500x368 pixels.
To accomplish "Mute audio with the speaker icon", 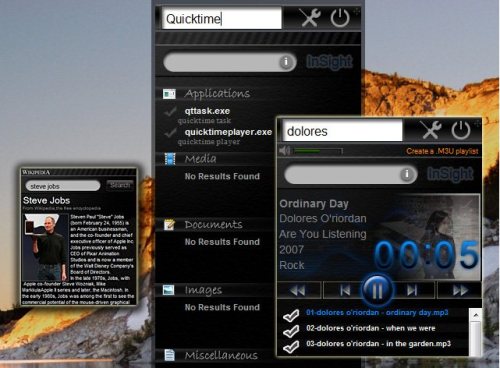I will coord(284,151).
